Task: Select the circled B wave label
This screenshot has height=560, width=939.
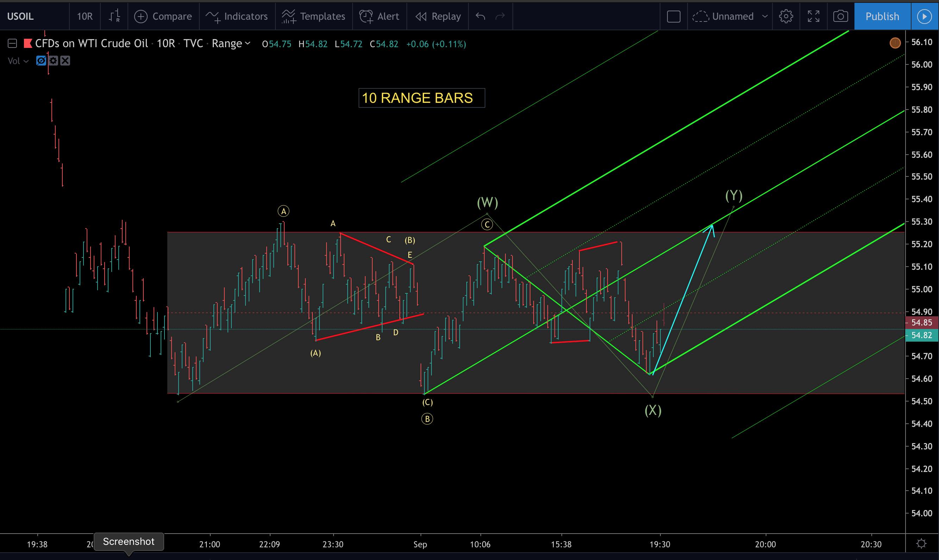Action: tap(427, 419)
